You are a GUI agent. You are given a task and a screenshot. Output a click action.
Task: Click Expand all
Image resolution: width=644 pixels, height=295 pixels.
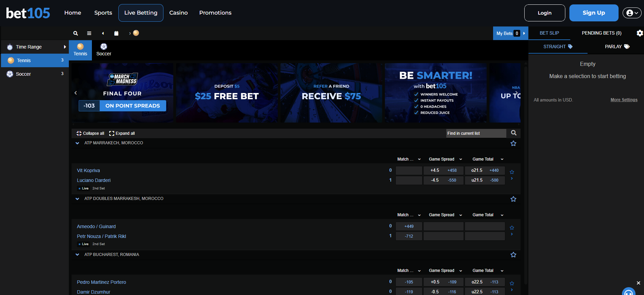122,133
